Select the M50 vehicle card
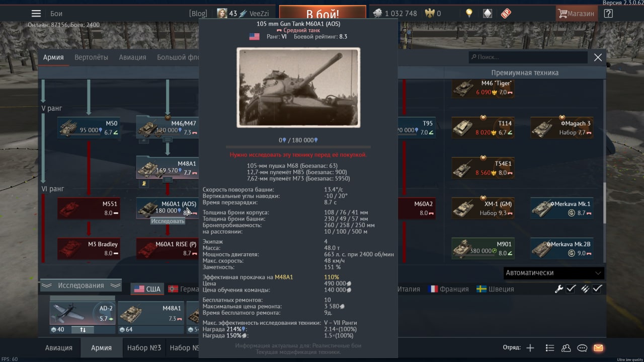This screenshot has width=644, height=362. click(89, 127)
